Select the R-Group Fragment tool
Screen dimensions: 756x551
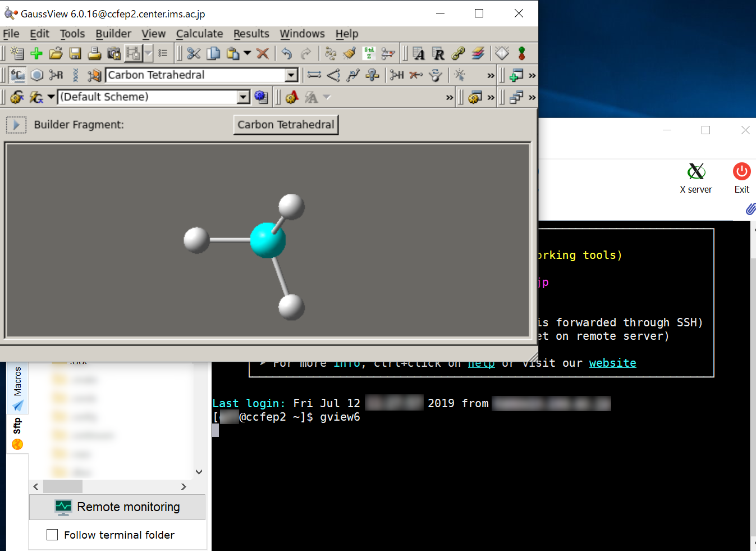[56, 75]
